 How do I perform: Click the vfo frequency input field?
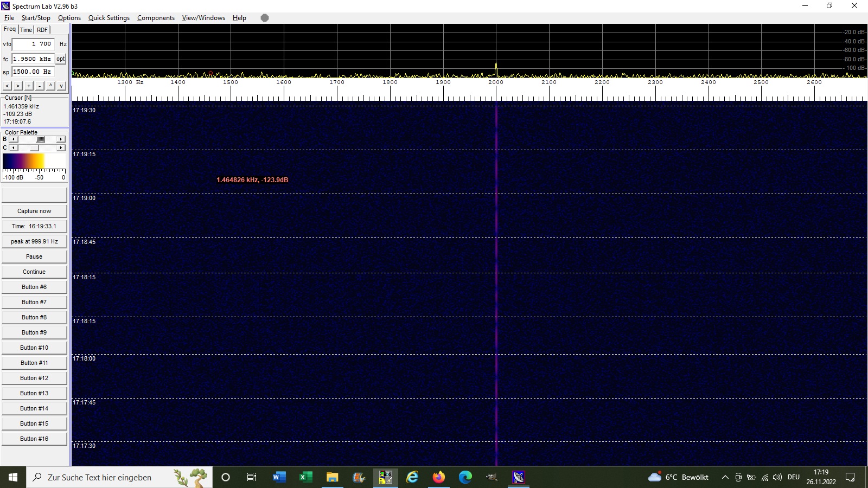(x=33, y=44)
